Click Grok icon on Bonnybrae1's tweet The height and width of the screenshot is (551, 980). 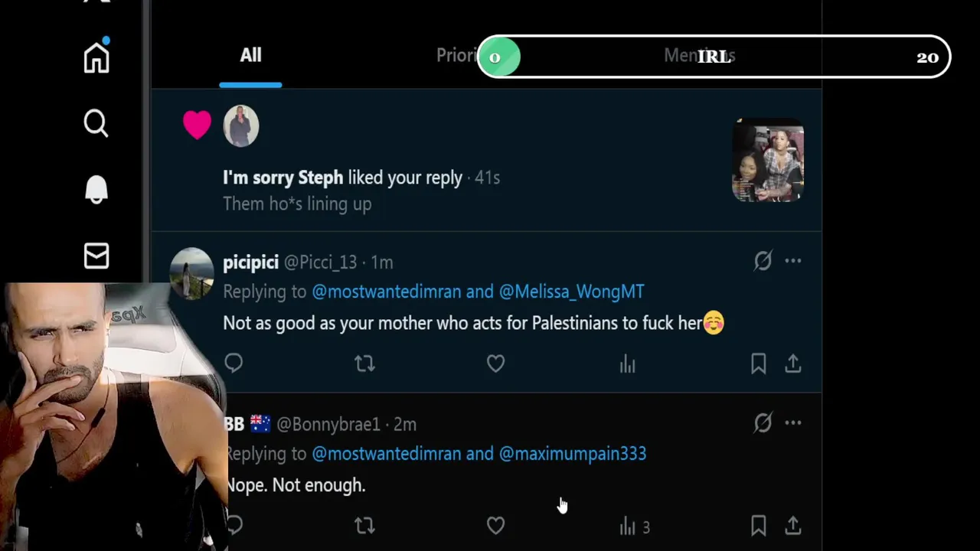coord(763,422)
